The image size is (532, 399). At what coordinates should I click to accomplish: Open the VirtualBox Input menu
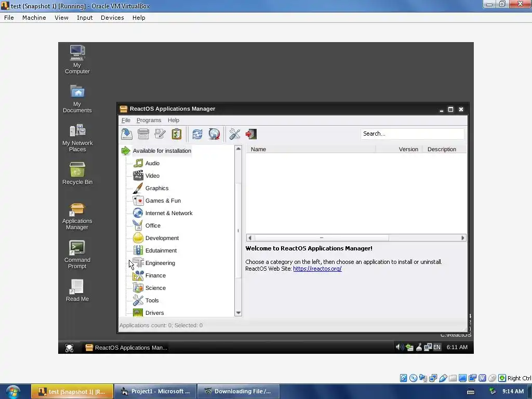[x=85, y=18]
